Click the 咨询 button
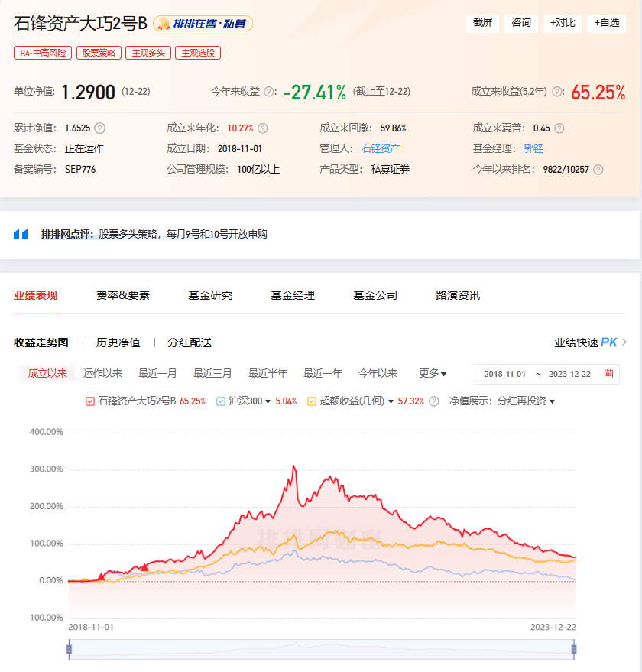This screenshot has width=642, height=672. (x=521, y=23)
